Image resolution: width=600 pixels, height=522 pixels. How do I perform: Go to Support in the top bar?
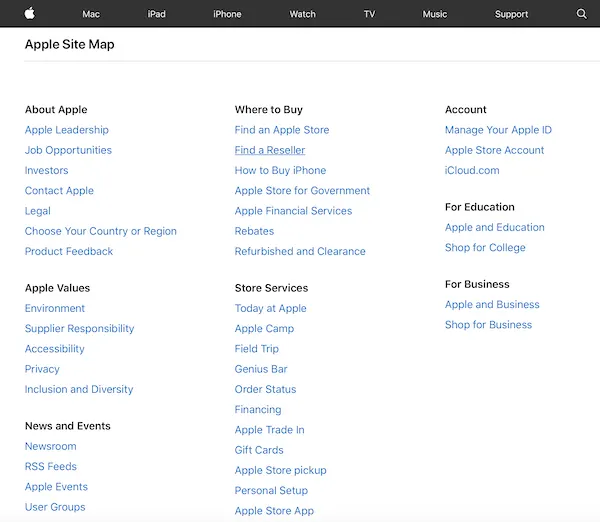[x=511, y=14]
